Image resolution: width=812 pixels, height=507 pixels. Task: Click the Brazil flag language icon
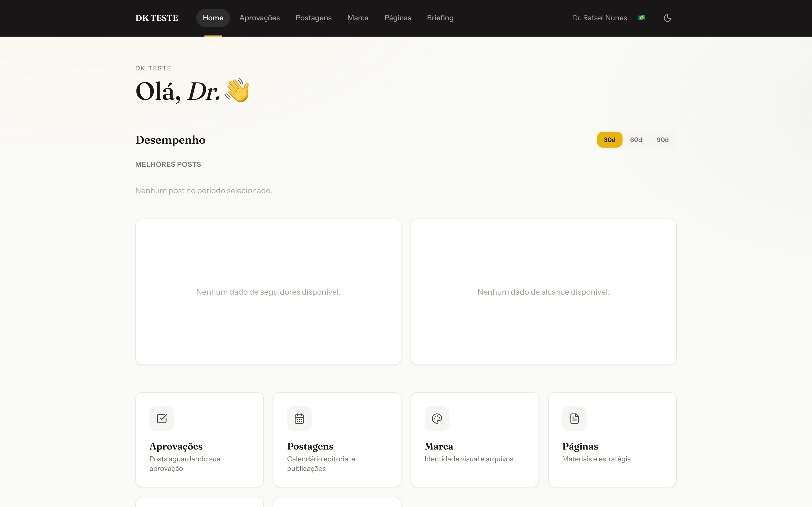click(x=641, y=18)
